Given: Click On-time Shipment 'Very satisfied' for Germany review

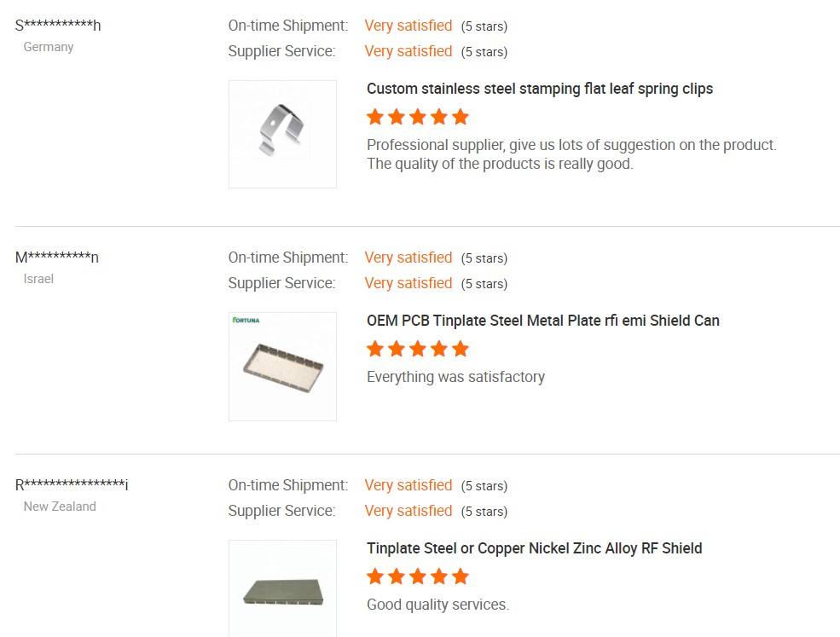Looking at the screenshot, I should pos(408,26).
